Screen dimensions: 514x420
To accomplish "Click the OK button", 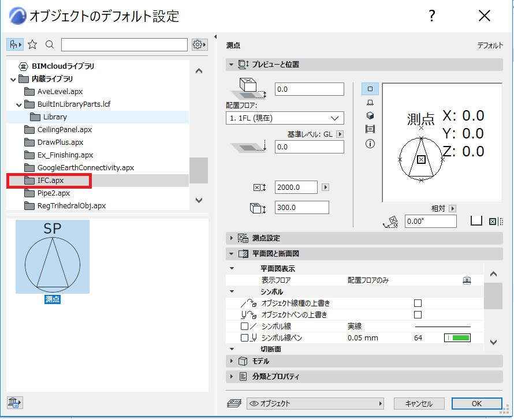I will coord(476,404).
